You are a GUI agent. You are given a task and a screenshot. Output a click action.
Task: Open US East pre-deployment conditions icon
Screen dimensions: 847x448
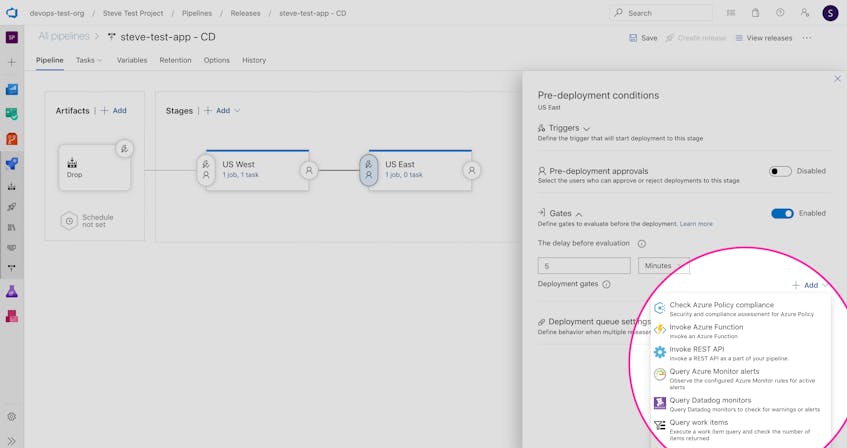(x=369, y=170)
